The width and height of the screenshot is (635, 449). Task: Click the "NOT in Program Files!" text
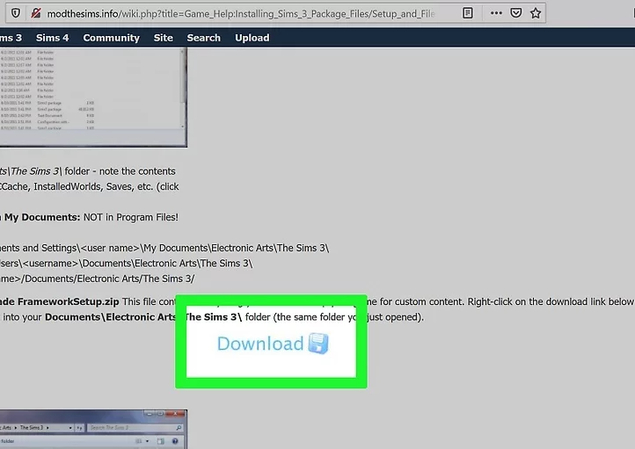click(130, 217)
